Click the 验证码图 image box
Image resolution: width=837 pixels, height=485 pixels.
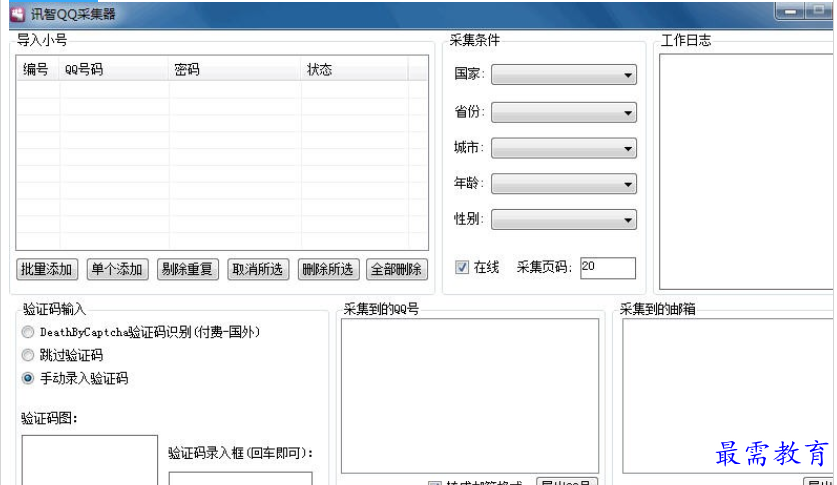click(x=90, y=460)
